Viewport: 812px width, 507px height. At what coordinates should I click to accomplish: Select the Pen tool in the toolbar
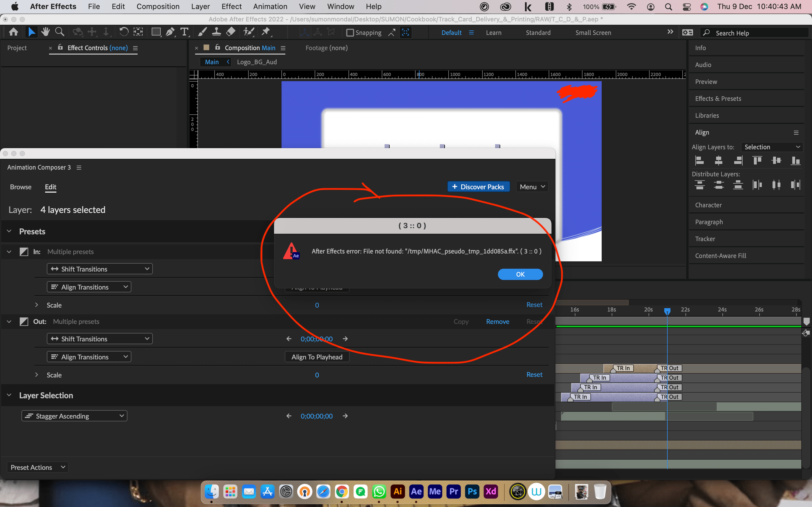click(x=170, y=32)
